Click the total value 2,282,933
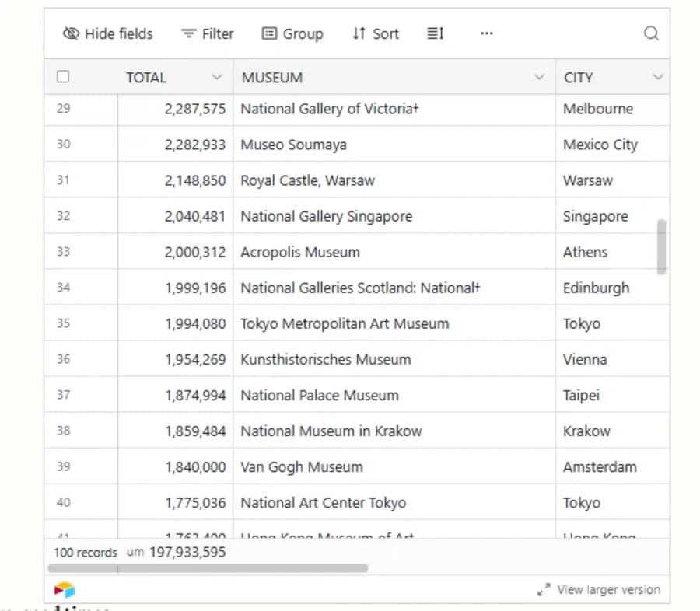Image resolution: width=700 pixels, height=611 pixels. 195,145
